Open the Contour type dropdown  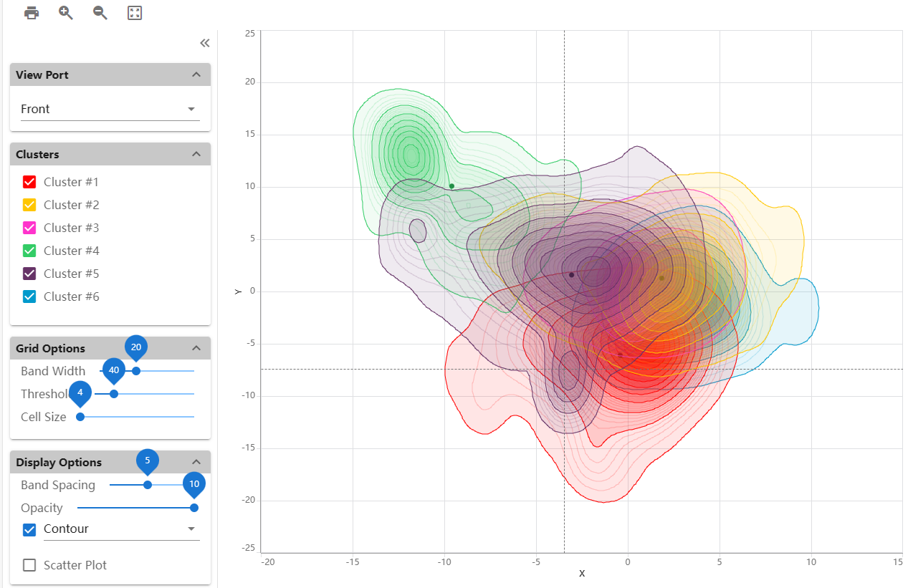(x=120, y=529)
